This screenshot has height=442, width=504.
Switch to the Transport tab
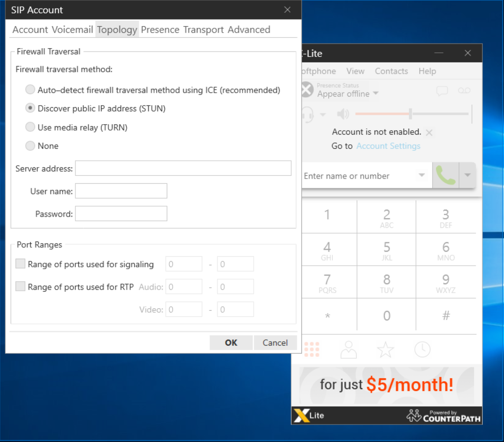pos(204,30)
